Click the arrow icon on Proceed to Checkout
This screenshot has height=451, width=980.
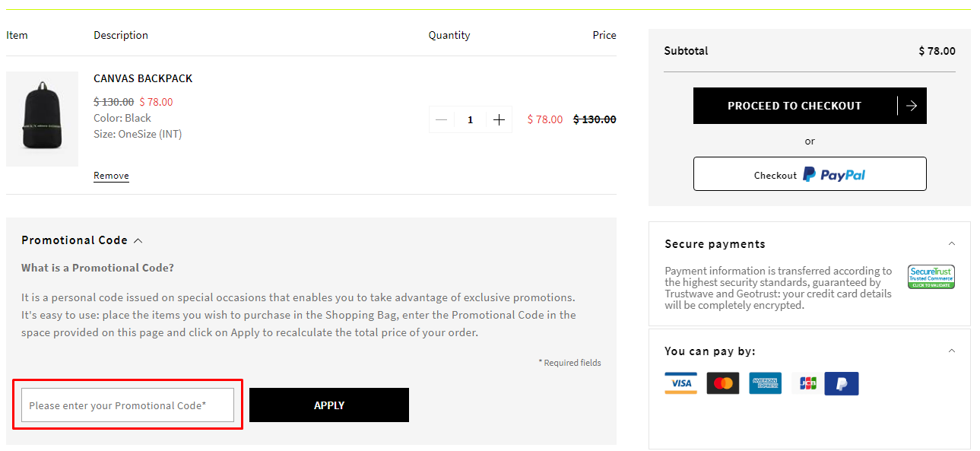pyautogui.click(x=911, y=106)
